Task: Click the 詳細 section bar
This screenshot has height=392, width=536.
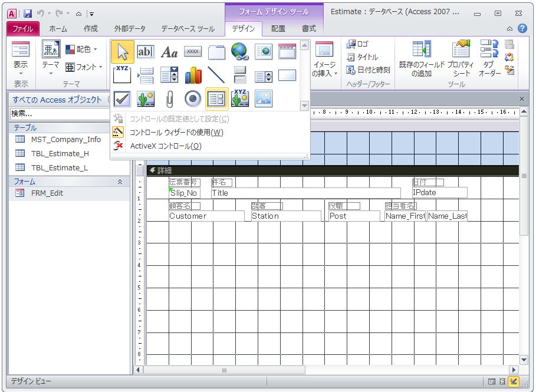Action: (x=333, y=170)
